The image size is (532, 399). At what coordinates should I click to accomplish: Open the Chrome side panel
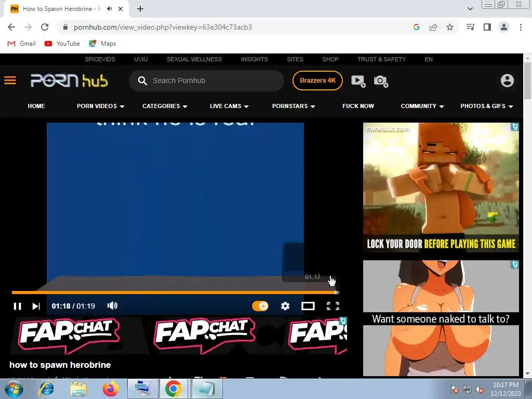coord(487,27)
